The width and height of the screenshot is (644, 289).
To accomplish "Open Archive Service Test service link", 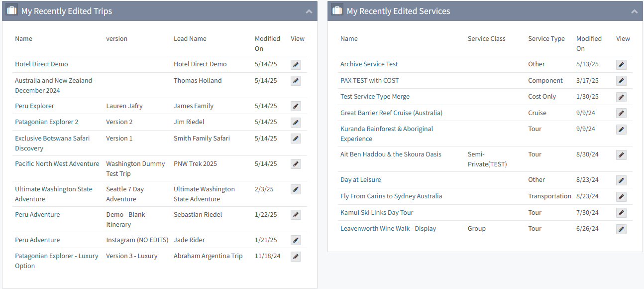I will tap(369, 64).
